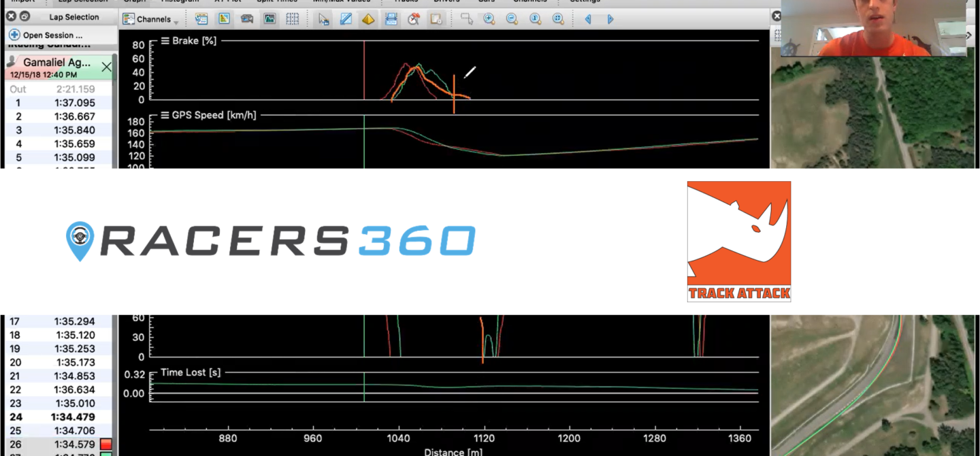The image size is (980, 456).
Task: Click the lap list vertical scrollbar
Action: point(114,112)
